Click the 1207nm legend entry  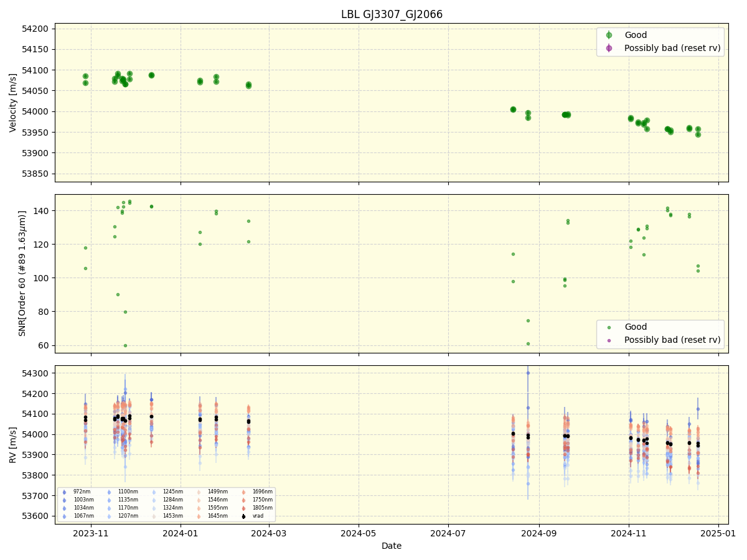[128, 516]
